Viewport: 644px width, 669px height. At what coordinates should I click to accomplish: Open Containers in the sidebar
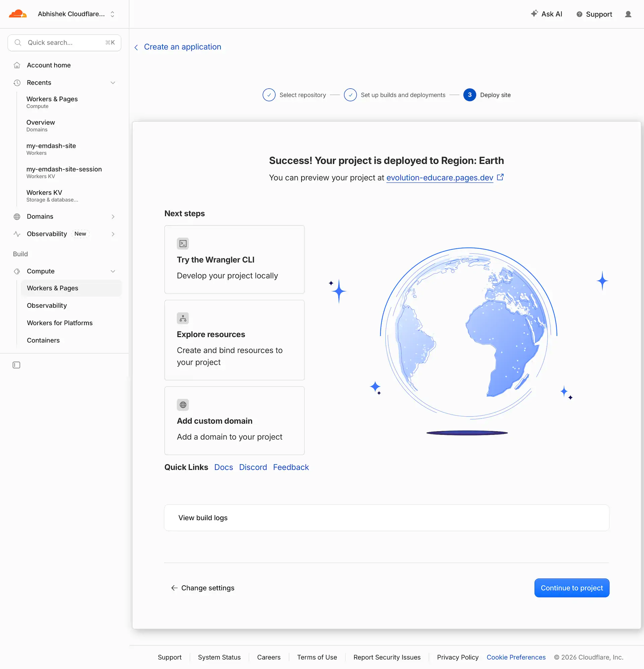(x=43, y=340)
